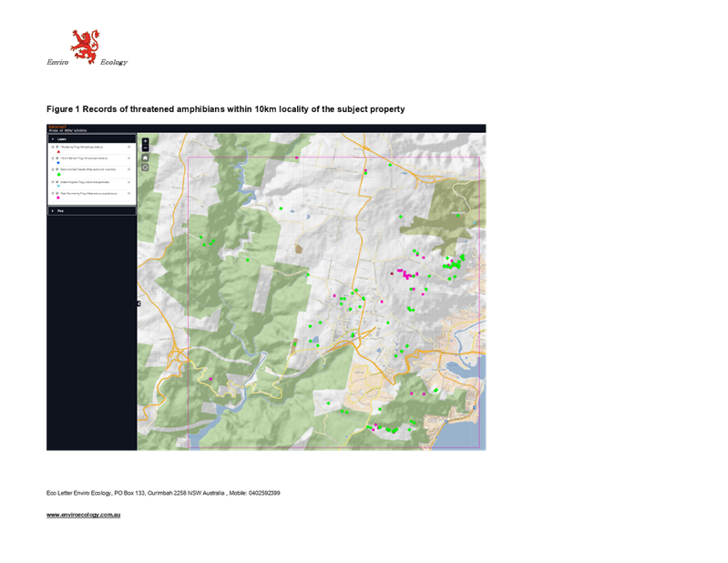728x563 pixels.
Task: Click the home extent map button
Action: click(x=145, y=158)
